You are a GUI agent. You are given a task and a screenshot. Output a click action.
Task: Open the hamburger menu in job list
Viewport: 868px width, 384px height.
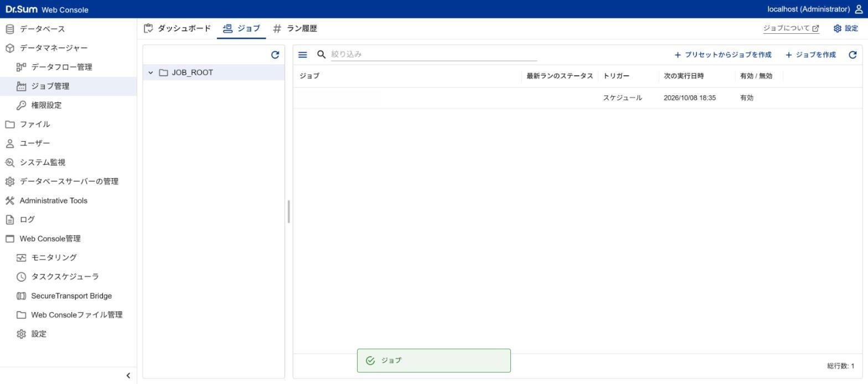tap(302, 55)
